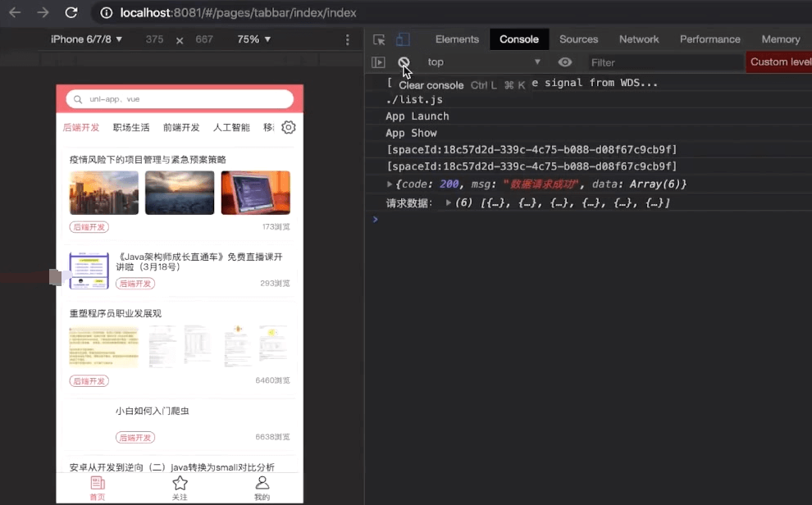Click the console Filter input

(665, 62)
